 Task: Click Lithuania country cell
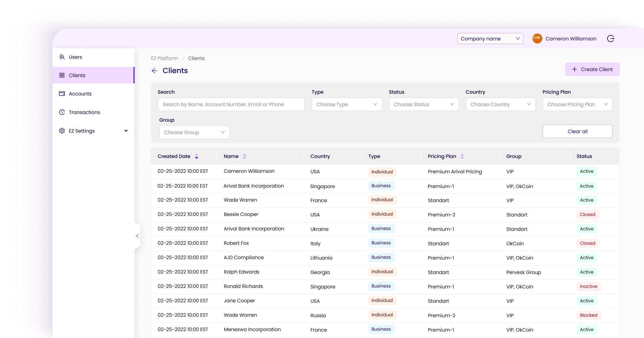321,258
